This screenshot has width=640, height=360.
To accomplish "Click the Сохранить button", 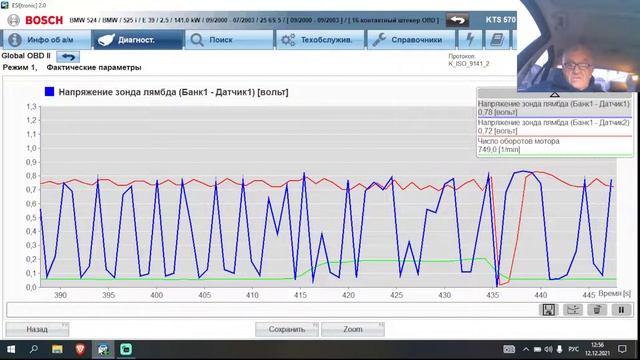I will pos(287,329).
